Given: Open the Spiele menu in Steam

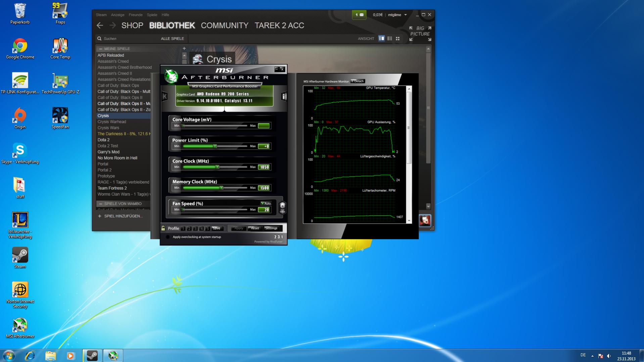Looking at the screenshot, I should click(x=152, y=15).
